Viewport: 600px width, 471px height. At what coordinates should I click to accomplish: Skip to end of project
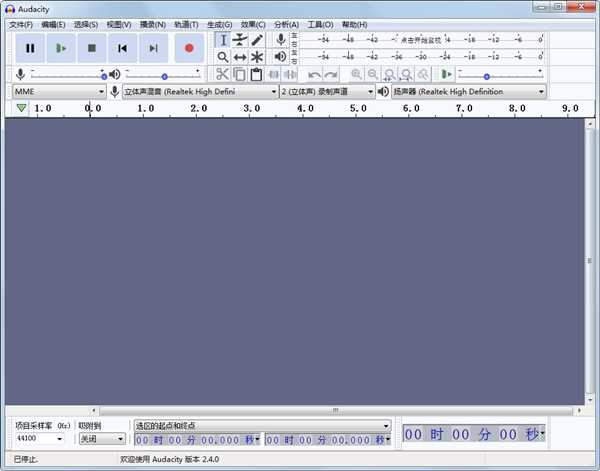coord(153,48)
